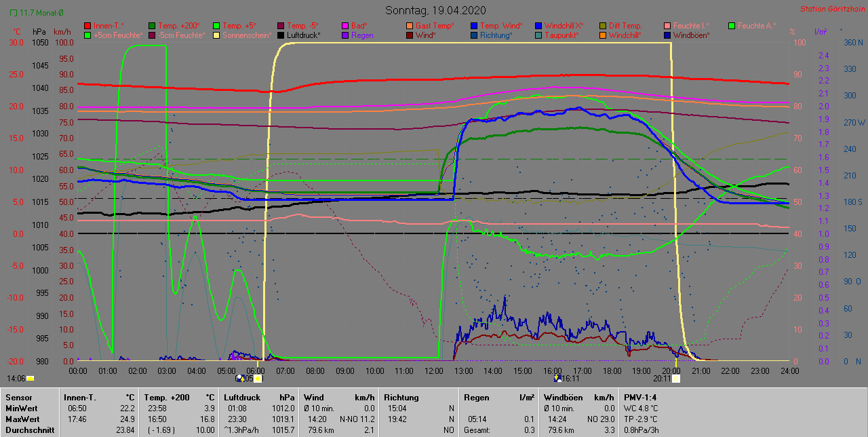Click the red Innen-T. legend swatch
Screen dimensions: 868x437
[x=87, y=26]
